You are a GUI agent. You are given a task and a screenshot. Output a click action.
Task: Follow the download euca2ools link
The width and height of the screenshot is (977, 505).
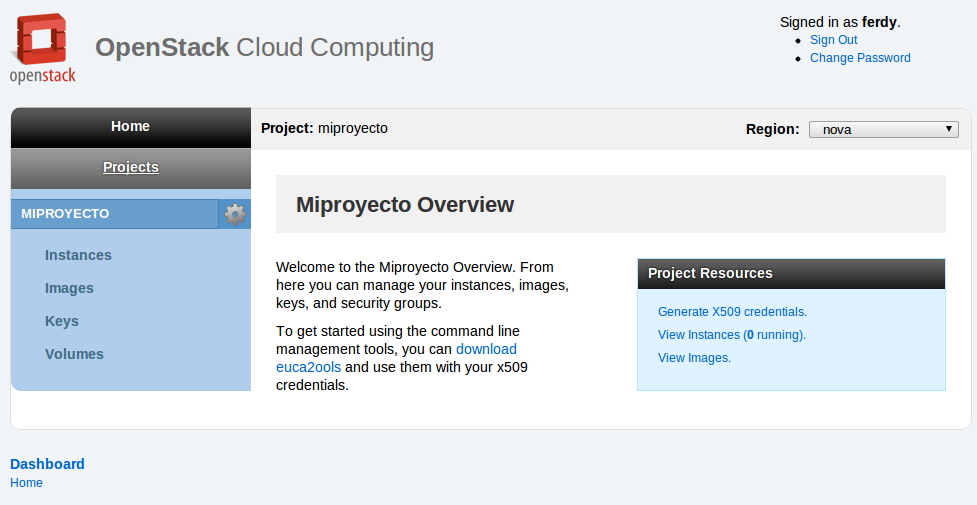396,358
